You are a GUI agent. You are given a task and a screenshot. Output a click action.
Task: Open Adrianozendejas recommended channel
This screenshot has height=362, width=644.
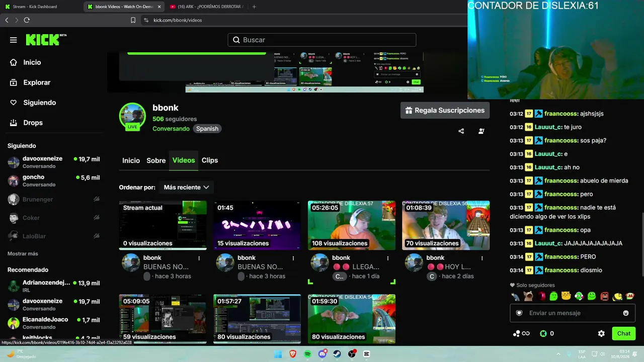[53, 287]
